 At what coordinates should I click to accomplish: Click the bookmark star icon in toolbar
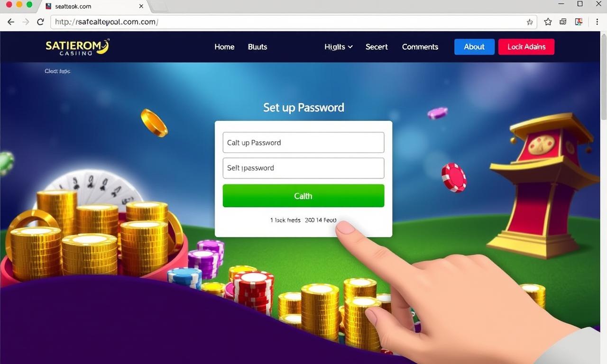click(x=548, y=22)
